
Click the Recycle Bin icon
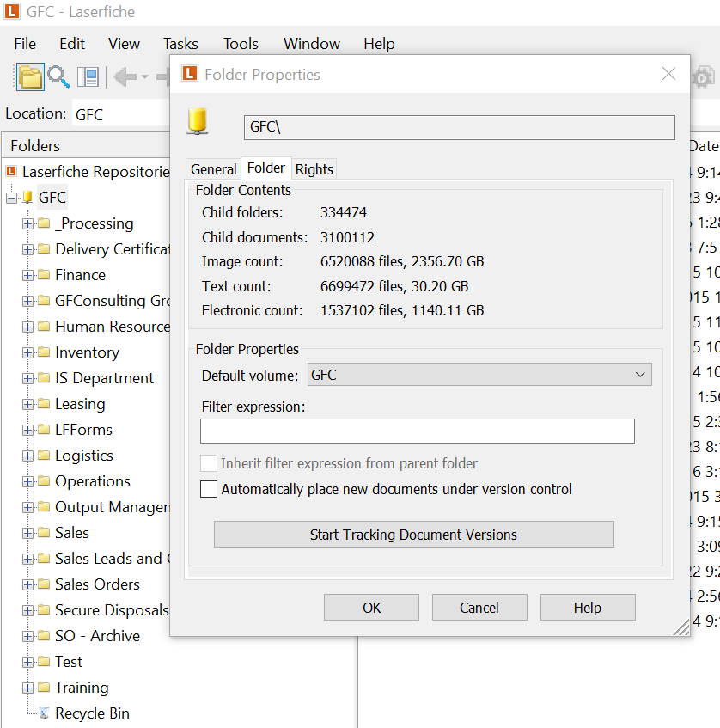pyautogui.click(x=44, y=713)
